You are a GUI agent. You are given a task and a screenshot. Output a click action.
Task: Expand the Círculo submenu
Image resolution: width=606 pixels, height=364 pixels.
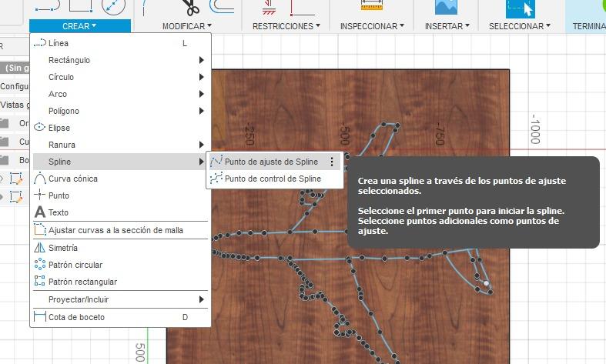pos(120,77)
